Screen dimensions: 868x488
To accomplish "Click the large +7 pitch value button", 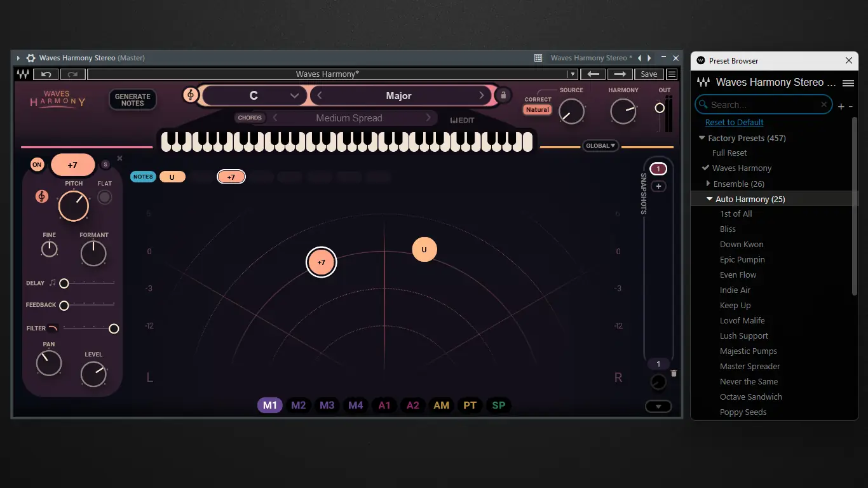I will pyautogui.click(x=72, y=165).
